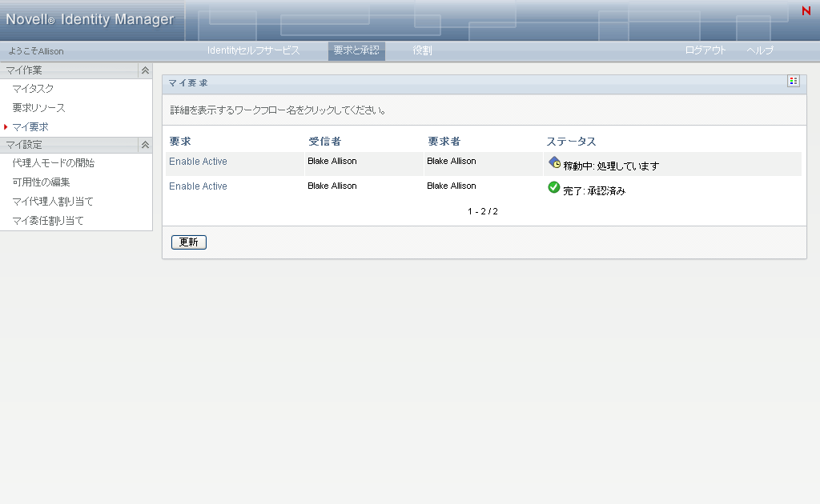Click the 更新 button
The height and width of the screenshot is (504, 820).
[189, 242]
